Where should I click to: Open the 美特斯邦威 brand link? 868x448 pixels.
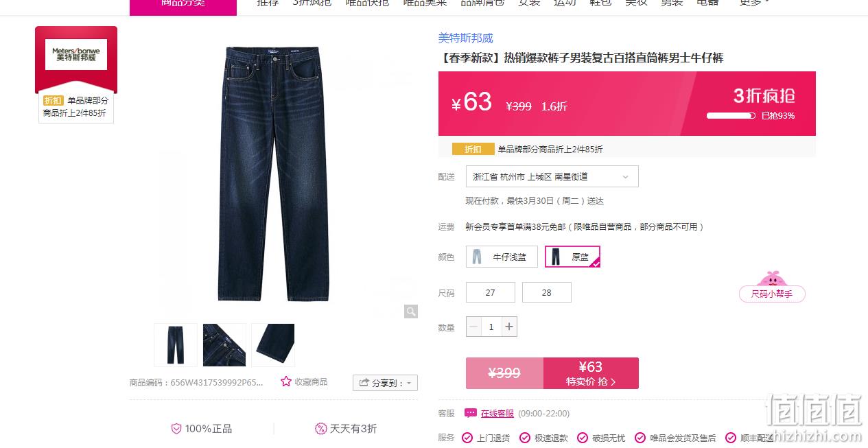coord(466,38)
